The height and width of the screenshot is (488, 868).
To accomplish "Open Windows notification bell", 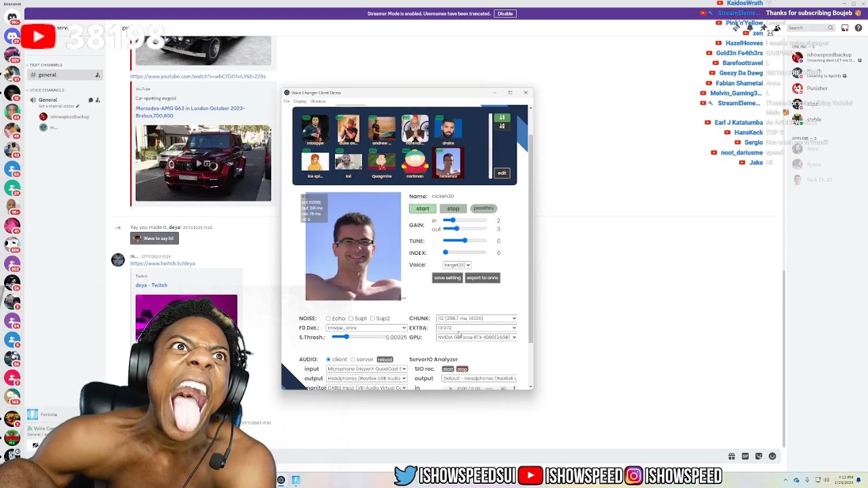I will [x=859, y=480].
